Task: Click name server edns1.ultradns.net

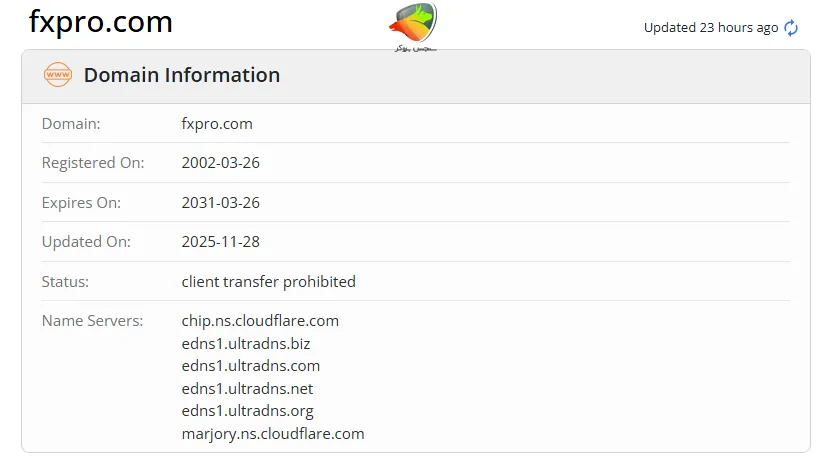Action: pyautogui.click(x=247, y=389)
